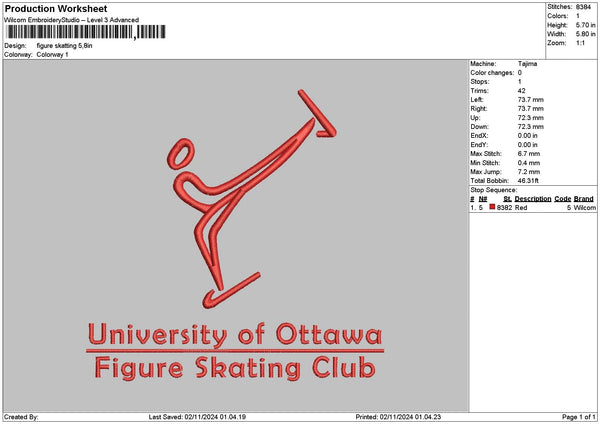This screenshot has height=424, width=600.
Task: Select the Trims value 42
Action: point(522,91)
